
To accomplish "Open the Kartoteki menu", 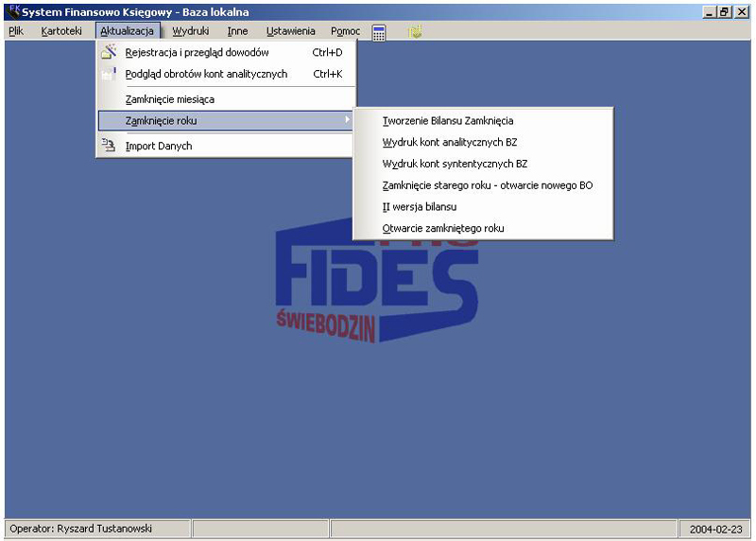I will click(61, 31).
